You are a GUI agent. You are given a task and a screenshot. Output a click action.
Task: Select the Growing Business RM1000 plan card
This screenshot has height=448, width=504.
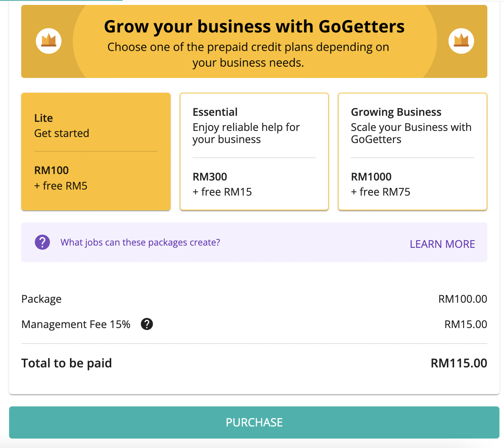[x=412, y=151]
